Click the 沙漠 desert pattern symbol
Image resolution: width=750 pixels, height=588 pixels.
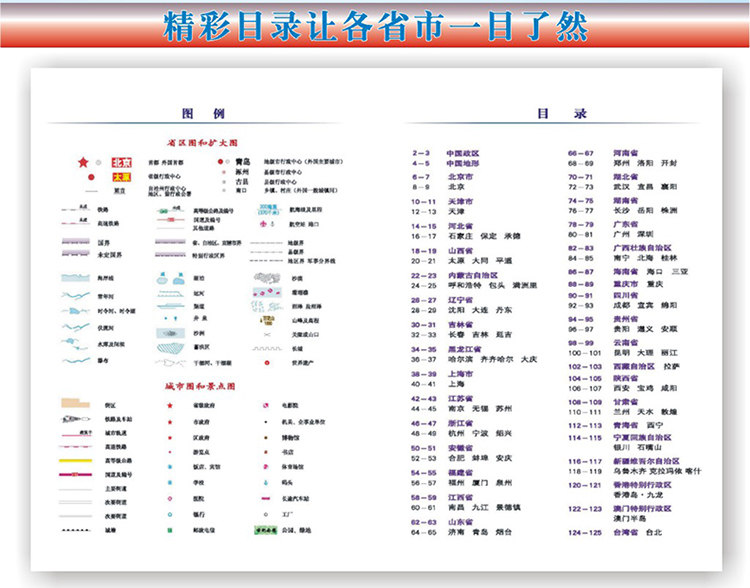[266, 278]
